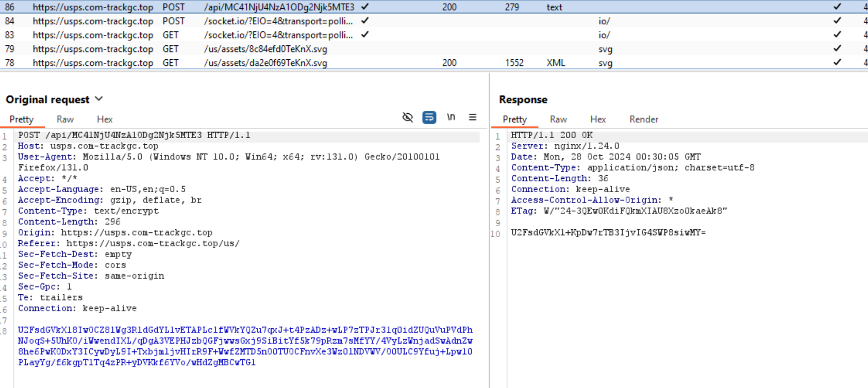Image resolution: width=868 pixels, height=388 pixels.
Task: Toggle the \n newline display icon
Action: 451,117
